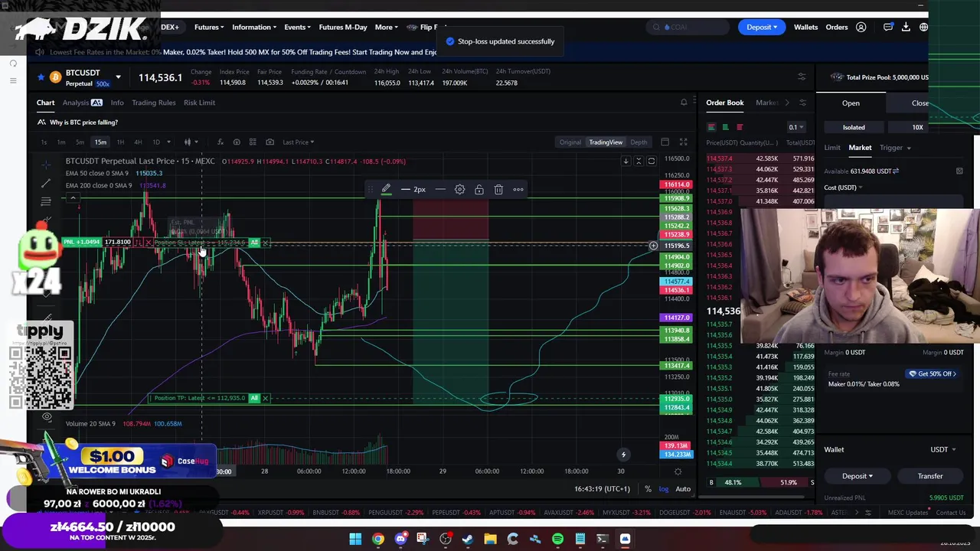Screen dimensions: 980x551
Task: Select the 1H timeframe
Action: pyautogui.click(x=120, y=142)
